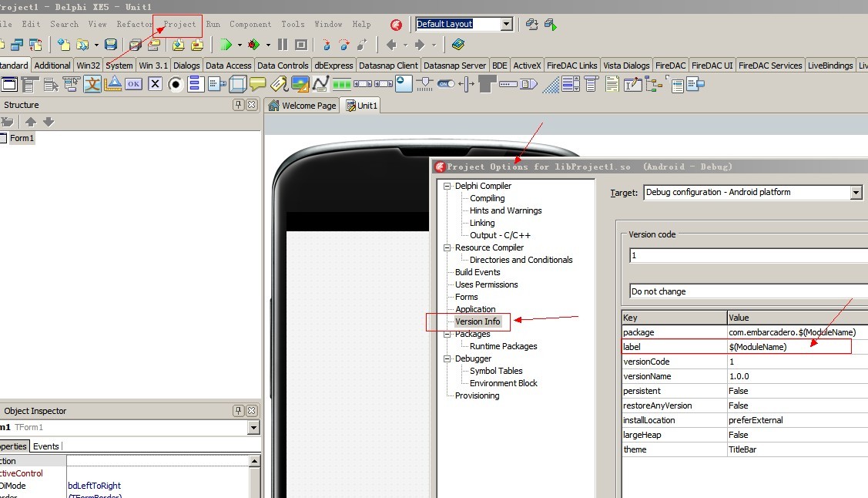Open the Run menu
This screenshot has width=868, height=498.
pos(213,25)
